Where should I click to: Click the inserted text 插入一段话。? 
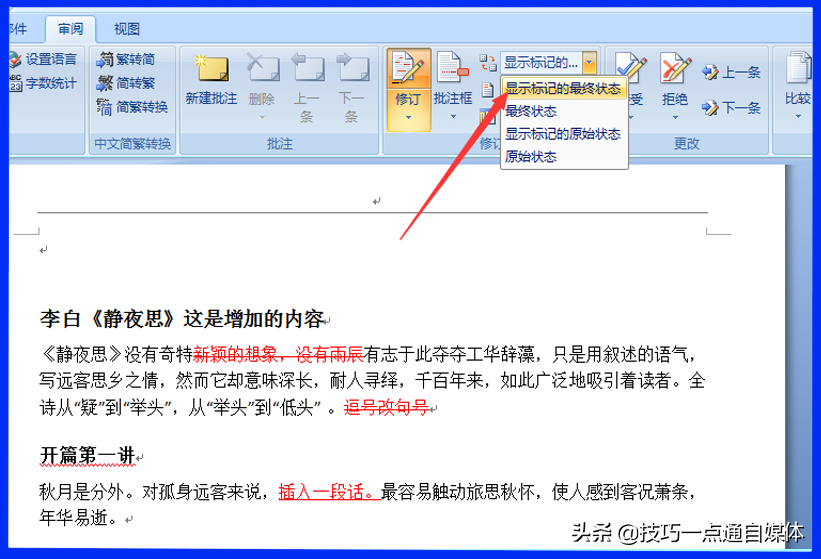pos(329,492)
